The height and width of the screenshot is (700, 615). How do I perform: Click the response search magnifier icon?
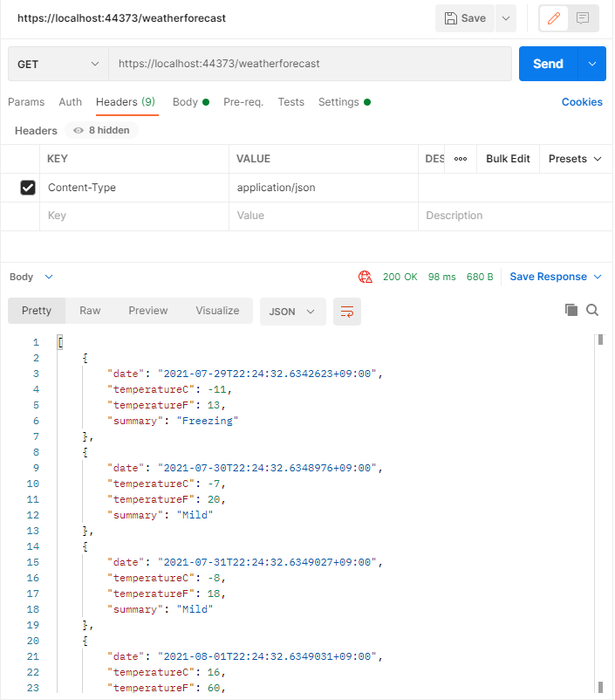pos(591,310)
